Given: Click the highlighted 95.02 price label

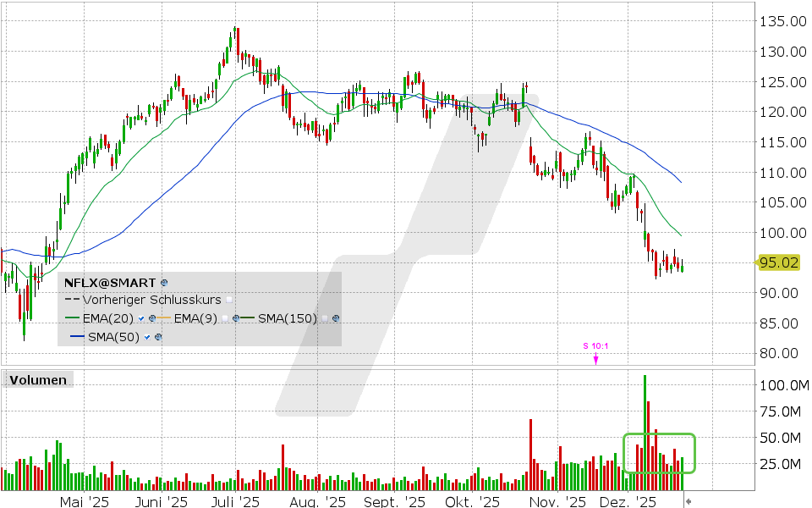Looking at the screenshot, I should 781,263.
